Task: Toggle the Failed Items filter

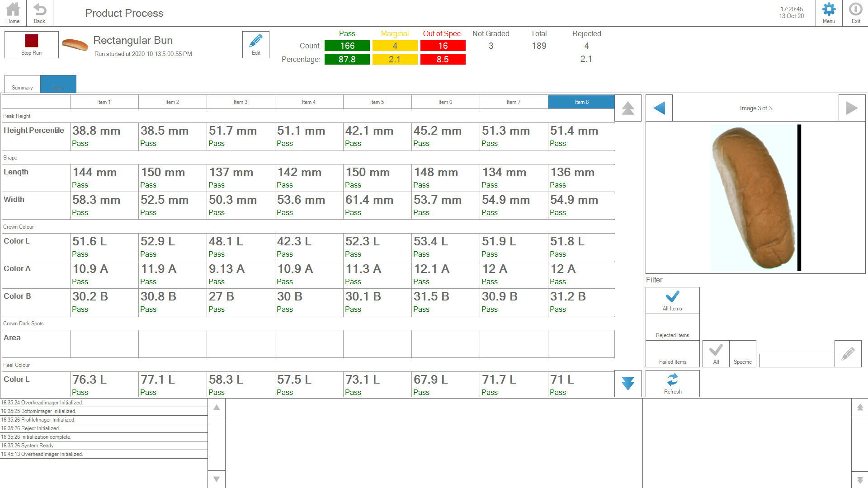Action: pyautogui.click(x=672, y=354)
